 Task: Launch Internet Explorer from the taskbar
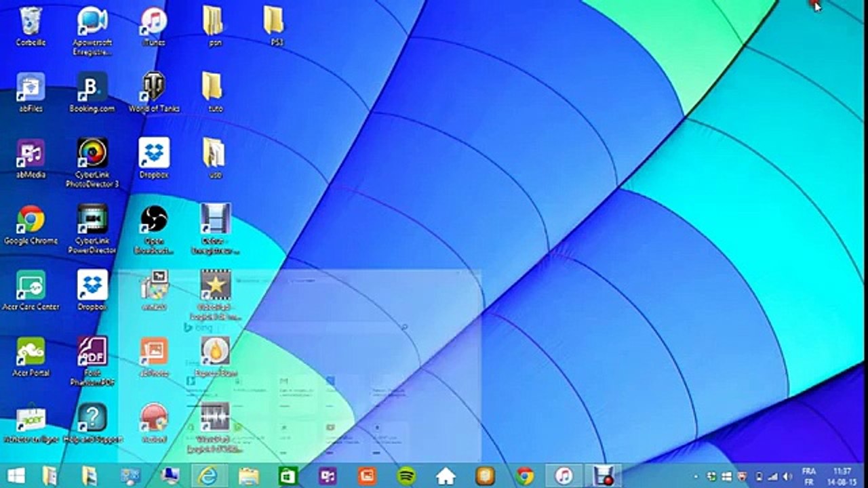(208, 476)
